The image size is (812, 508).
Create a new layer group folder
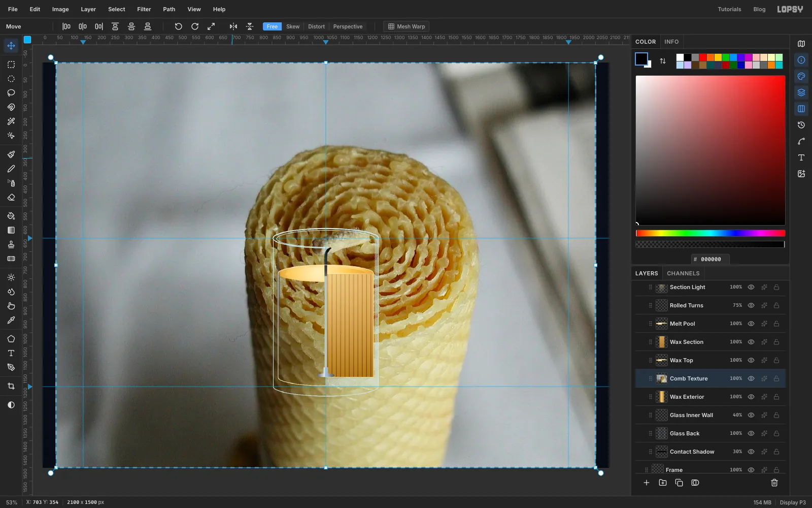point(663,483)
